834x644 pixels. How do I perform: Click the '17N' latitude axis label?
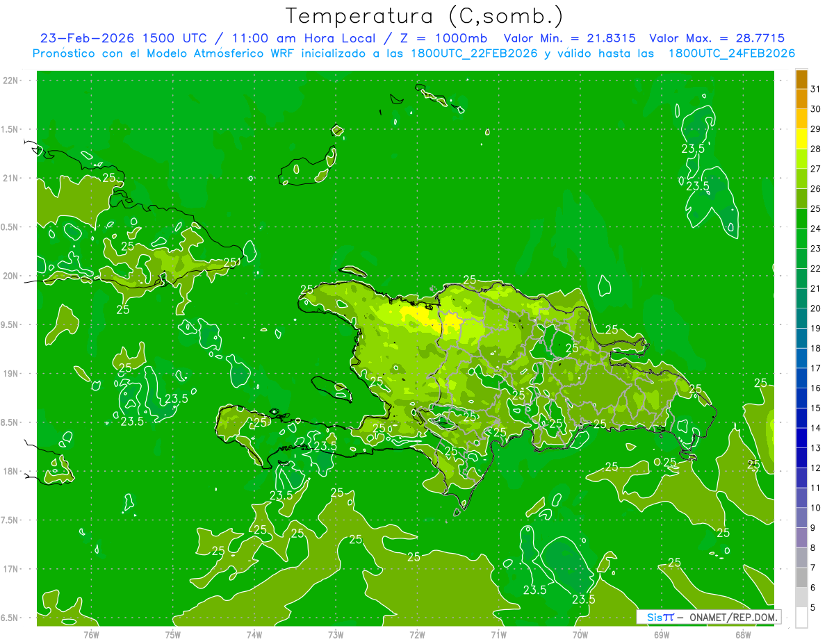coord(11,570)
